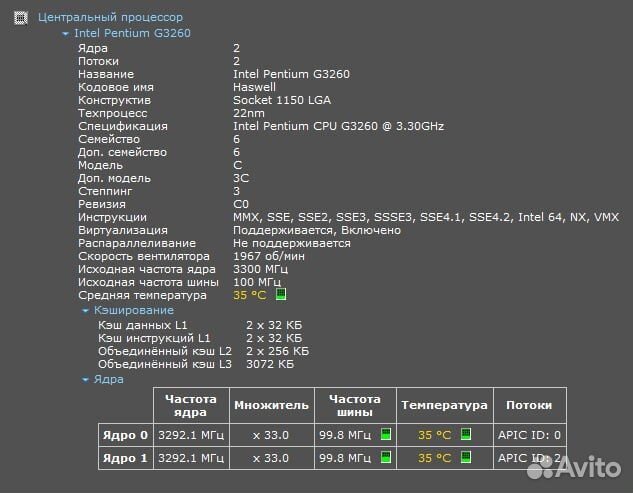Click the Объединённый кэш L3 value 3072 КБ
Image resolution: width=633 pixels, height=493 pixels.
tap(270, 364)
